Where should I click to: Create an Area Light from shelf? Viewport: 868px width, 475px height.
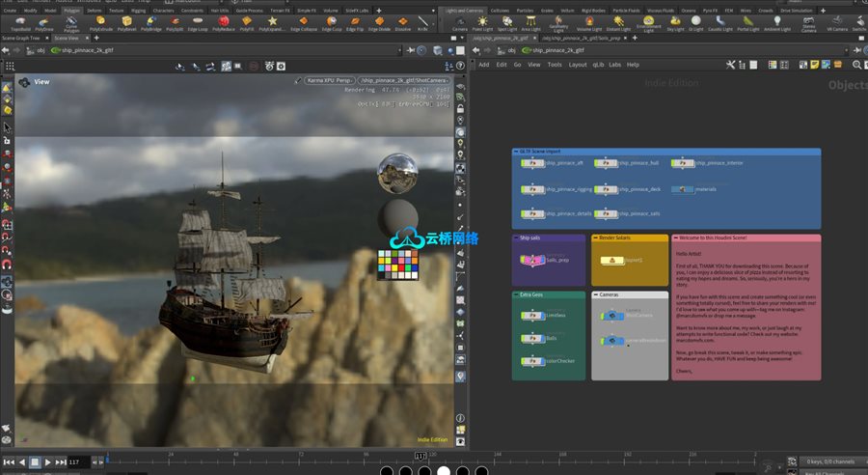click(530, 24)
